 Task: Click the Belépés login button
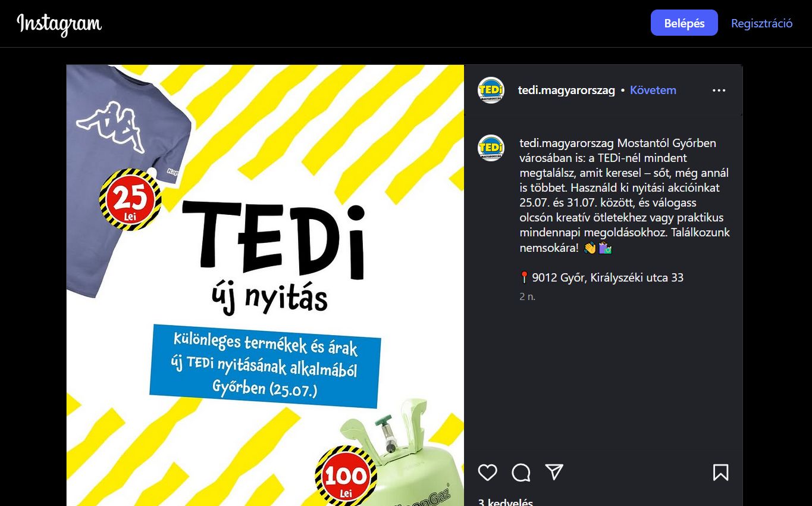[x=684, y=23]
